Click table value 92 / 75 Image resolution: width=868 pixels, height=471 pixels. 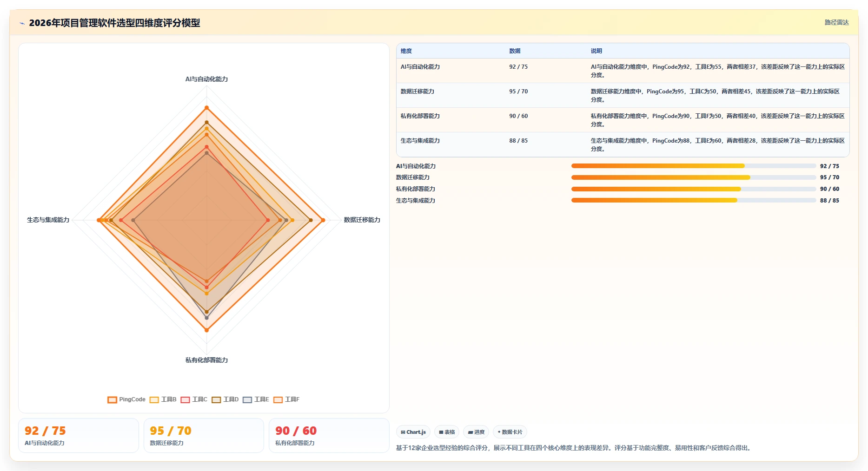(x=518, y=67)
